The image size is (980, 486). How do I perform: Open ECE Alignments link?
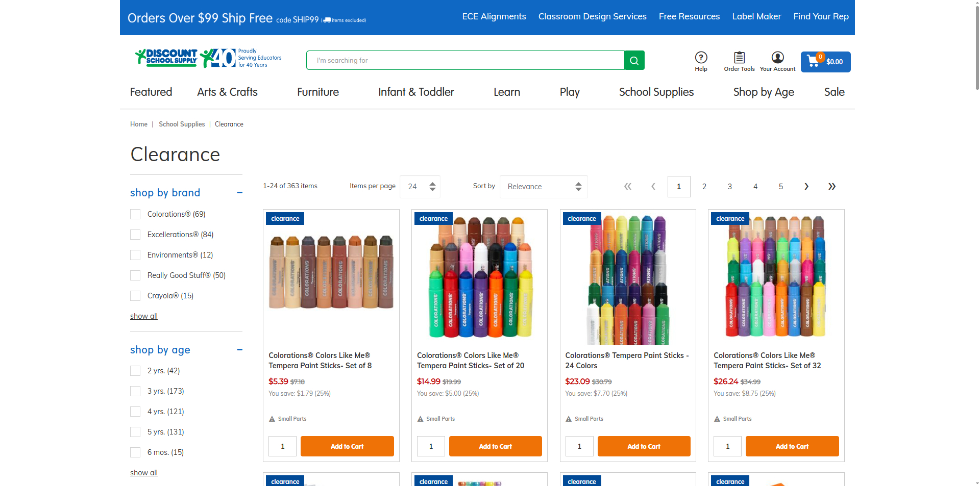coord(494,16)
